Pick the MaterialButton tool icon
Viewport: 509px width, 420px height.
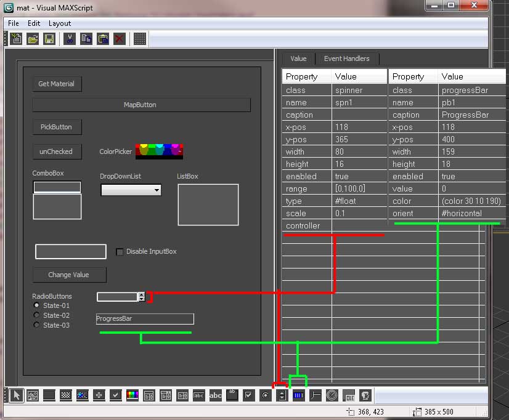[83, 395]
